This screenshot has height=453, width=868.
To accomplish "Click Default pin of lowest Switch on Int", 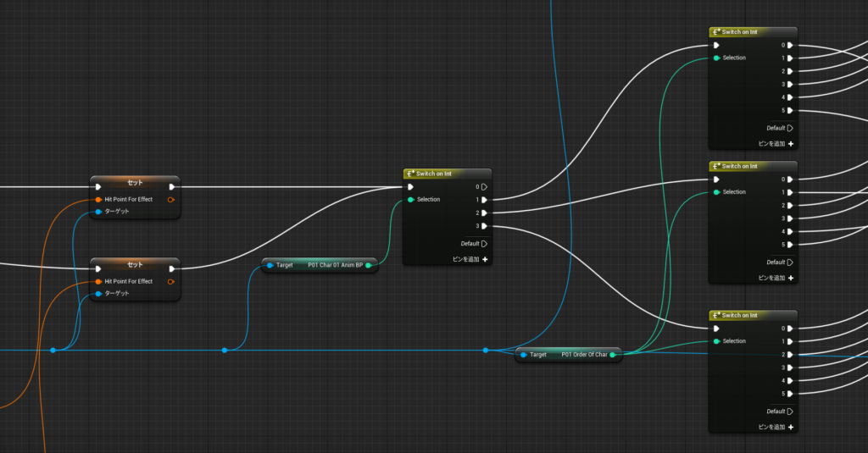I will coord(790,412).
